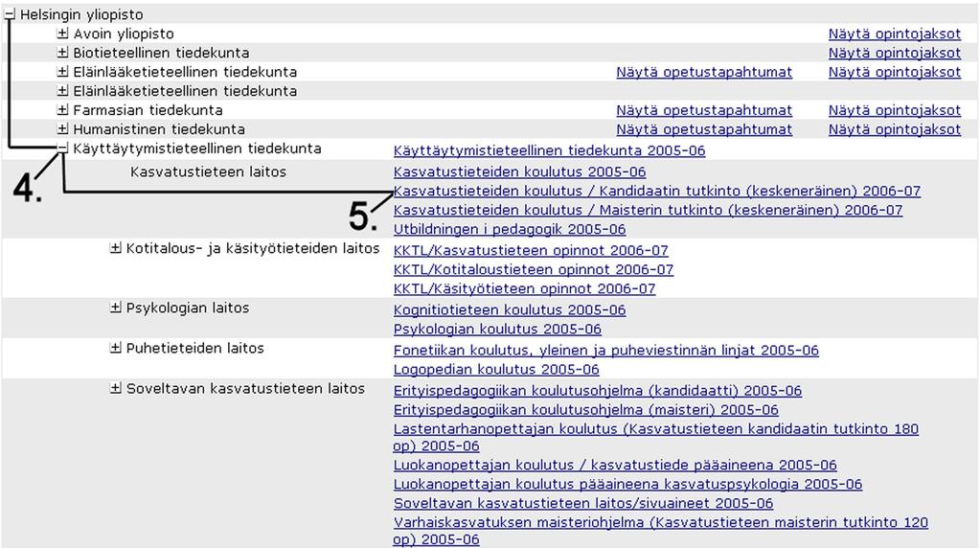Image resolution: width=980 pixels, height=548 pixels.
Task: Open Kognitiotieteen koulutus 2005-06
Action: tap(510, 310)
